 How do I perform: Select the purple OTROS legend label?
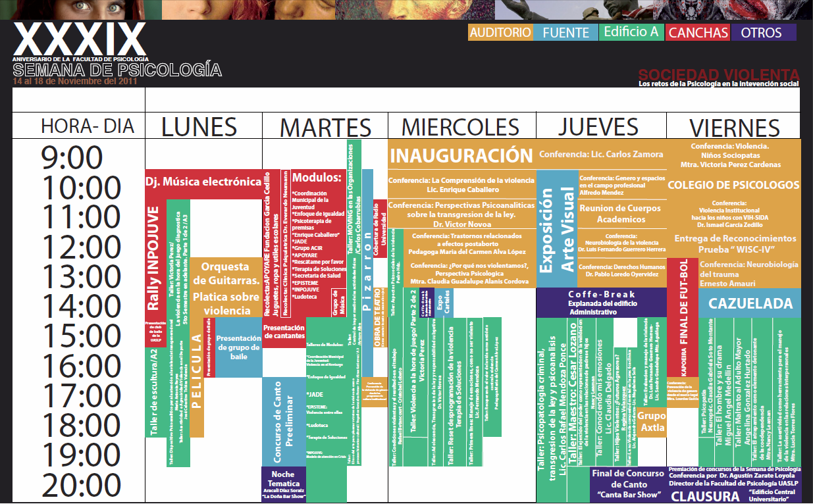point(763,32)
